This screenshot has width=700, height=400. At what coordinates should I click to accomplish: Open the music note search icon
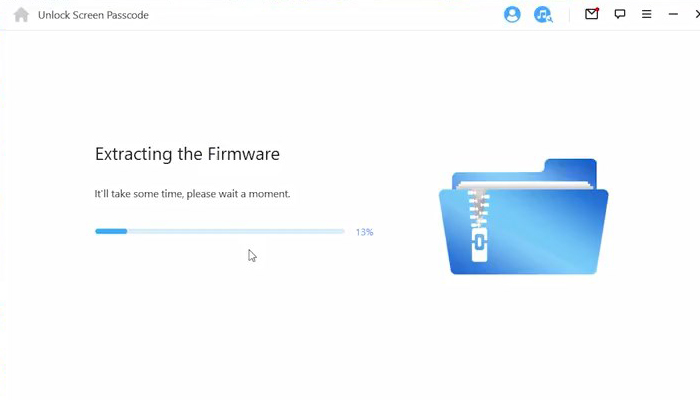click(x=543, y=14)
